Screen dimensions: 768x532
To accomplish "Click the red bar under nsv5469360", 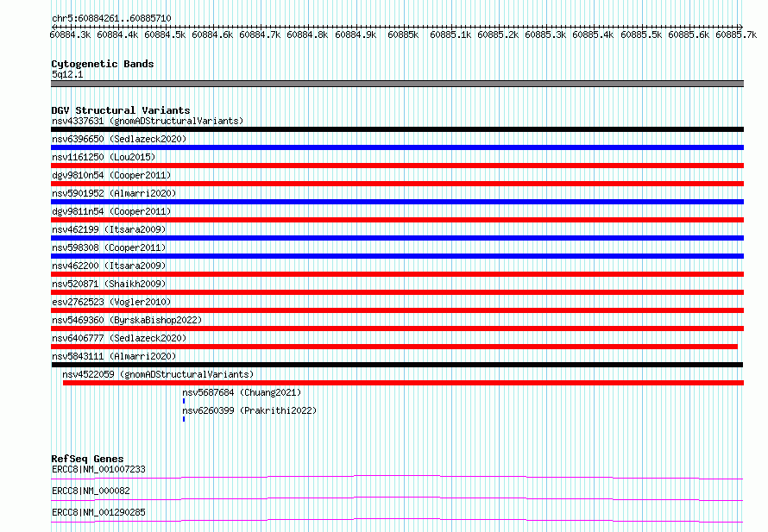I will (x=397, y=329).
